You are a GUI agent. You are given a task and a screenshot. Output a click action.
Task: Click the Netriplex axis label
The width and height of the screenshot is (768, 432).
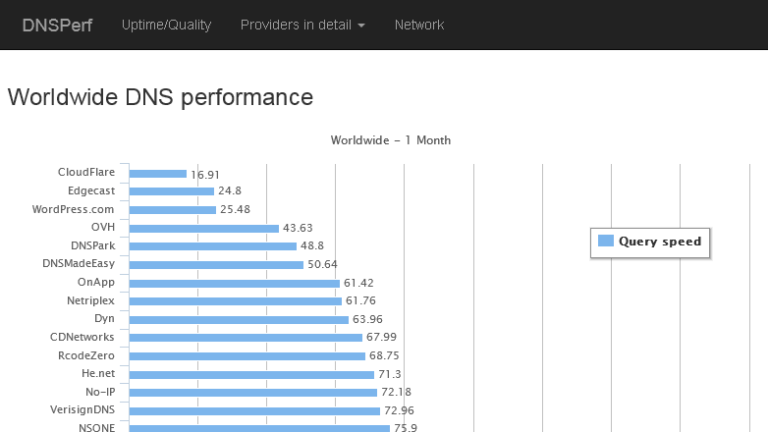[91, 300]
